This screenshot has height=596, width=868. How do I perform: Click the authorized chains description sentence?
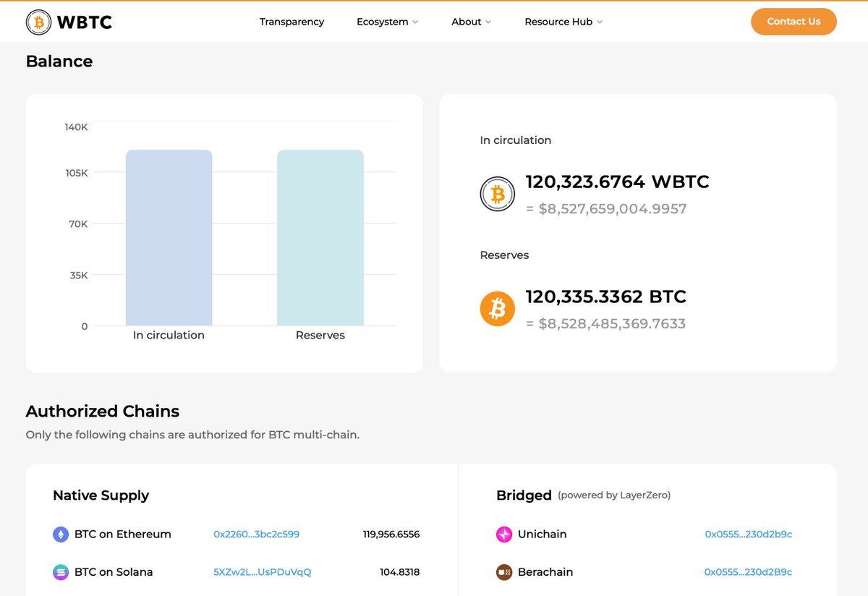[192, 435]
